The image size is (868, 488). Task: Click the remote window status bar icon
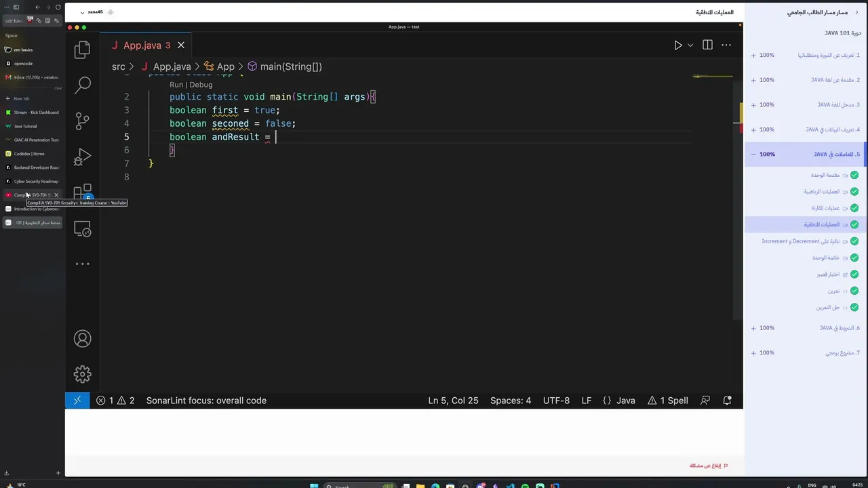click(x=77, y=401)
